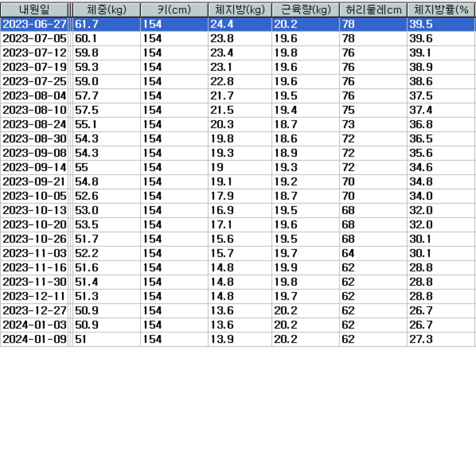Select the 2023-11-30 visit row
Viewport: 476px width, 476px height.
[238, 282]
